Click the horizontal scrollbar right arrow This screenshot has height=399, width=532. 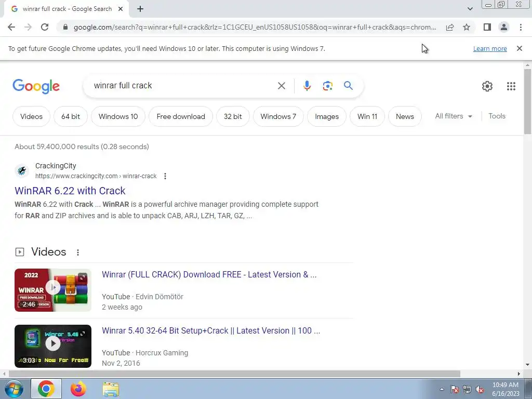[x=519, y=374]
